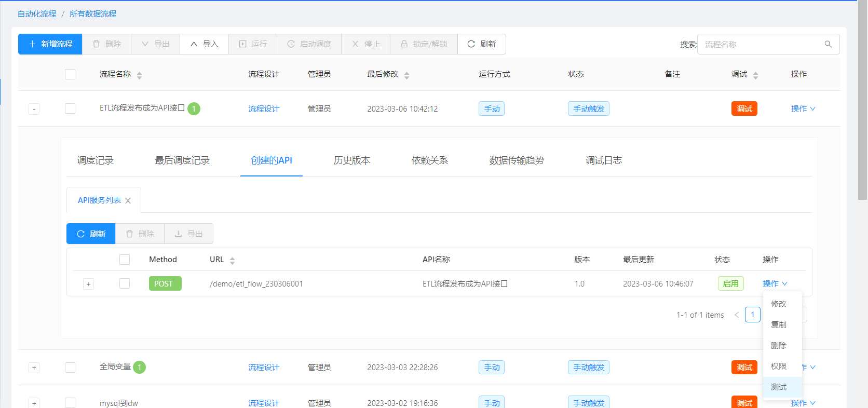Viewport: 868px width, 408px height.
Task: Click the 启动调度 start schedule button
Action: click(x=309, y=44)
